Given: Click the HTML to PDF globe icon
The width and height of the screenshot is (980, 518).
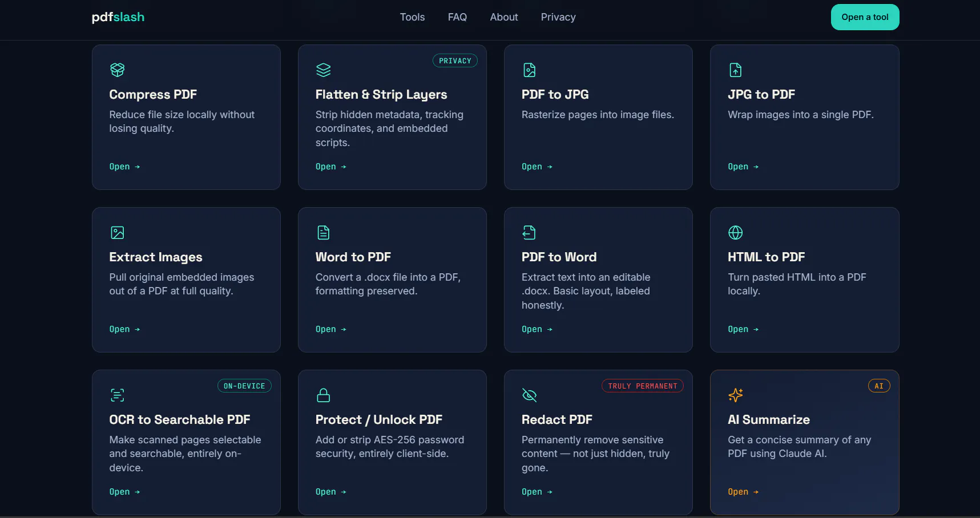Looking at the screenshot, I should (735, 233).
